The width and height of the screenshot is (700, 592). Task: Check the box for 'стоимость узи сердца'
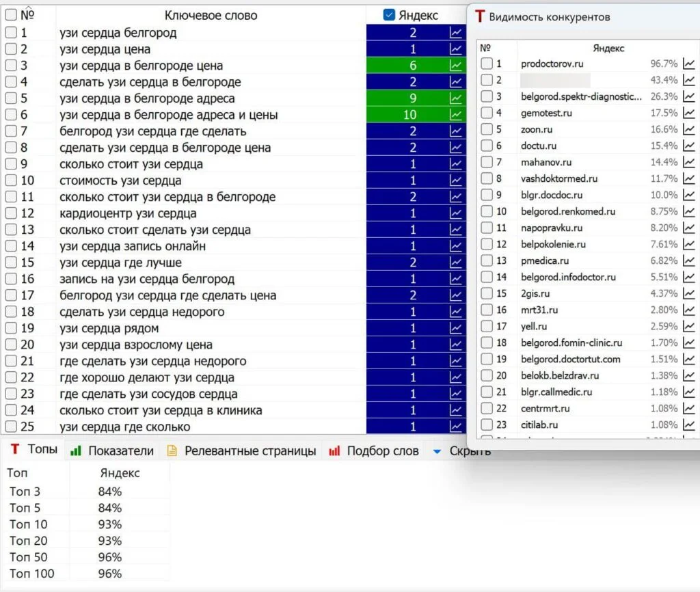coord(11,180)
